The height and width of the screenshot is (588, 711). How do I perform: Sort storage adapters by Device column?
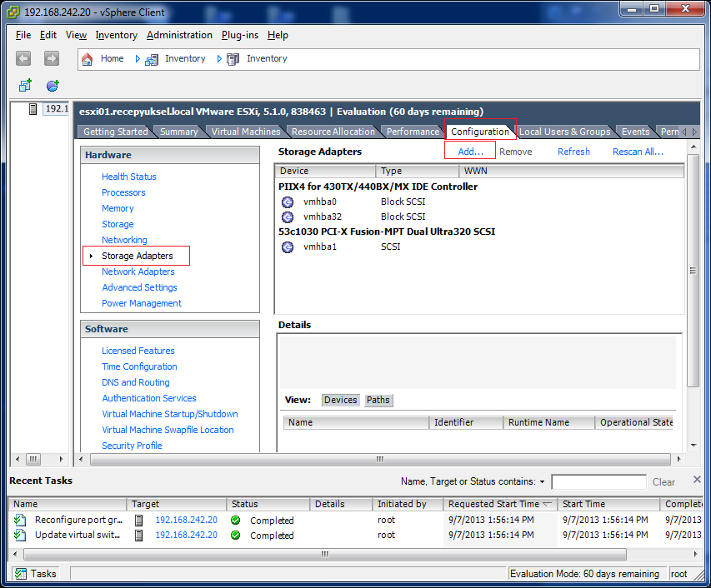pos(325,171)
